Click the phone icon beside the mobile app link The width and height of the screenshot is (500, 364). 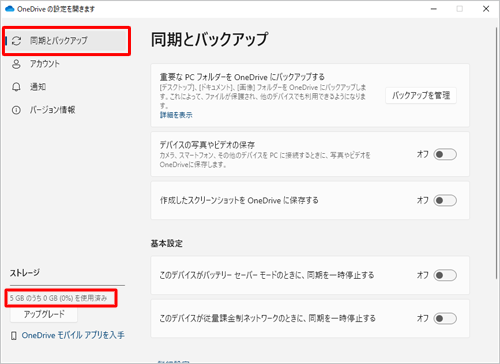point(14,336)
